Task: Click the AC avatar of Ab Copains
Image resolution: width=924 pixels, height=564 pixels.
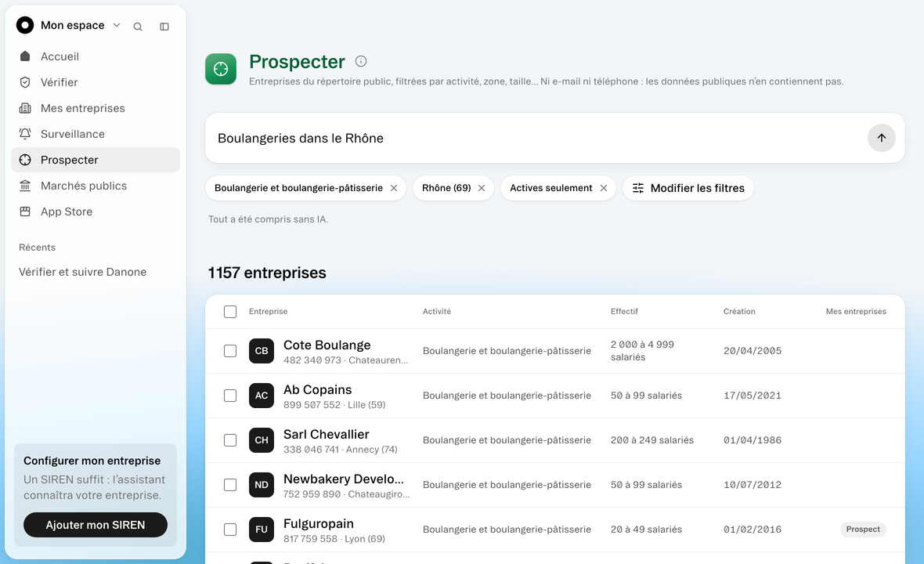Action: [262, 396]
